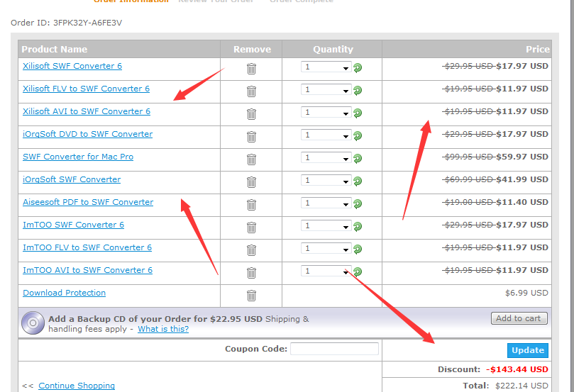
Task: Focus the Coupon Code input field
Action: coord(334,349)
